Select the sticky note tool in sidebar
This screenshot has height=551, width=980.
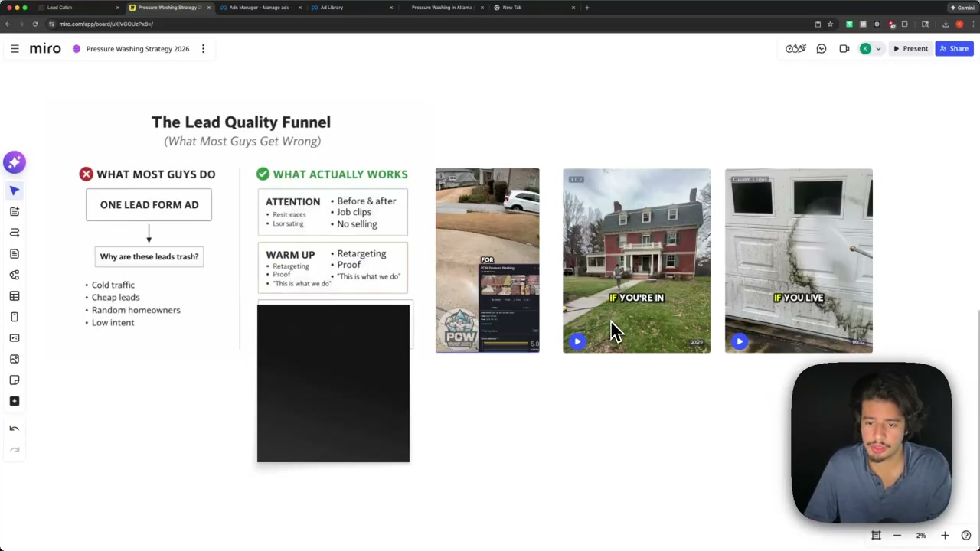click(x=15, y=380)
